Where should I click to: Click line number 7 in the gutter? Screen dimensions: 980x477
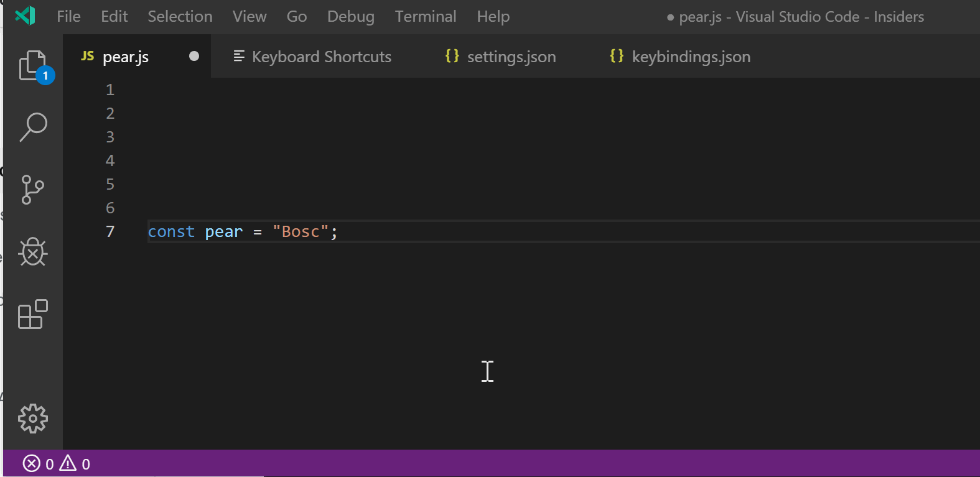click(110, 231)
